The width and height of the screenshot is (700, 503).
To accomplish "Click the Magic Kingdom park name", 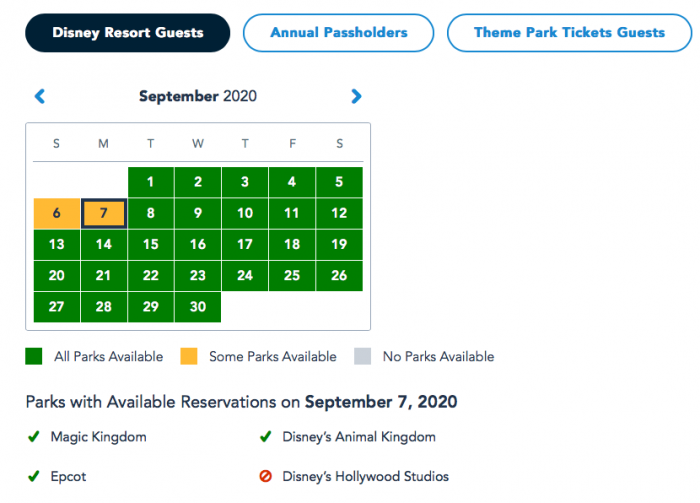I will 98,437.
